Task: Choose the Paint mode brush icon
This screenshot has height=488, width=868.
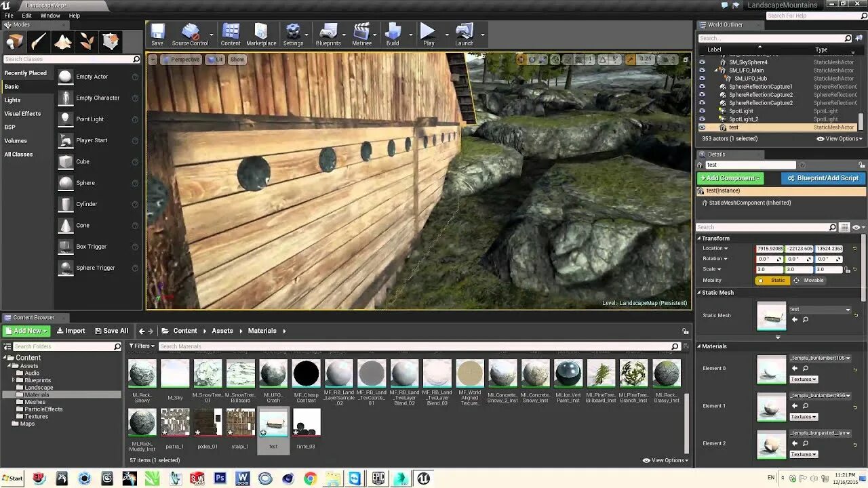Action: point(39,42)
